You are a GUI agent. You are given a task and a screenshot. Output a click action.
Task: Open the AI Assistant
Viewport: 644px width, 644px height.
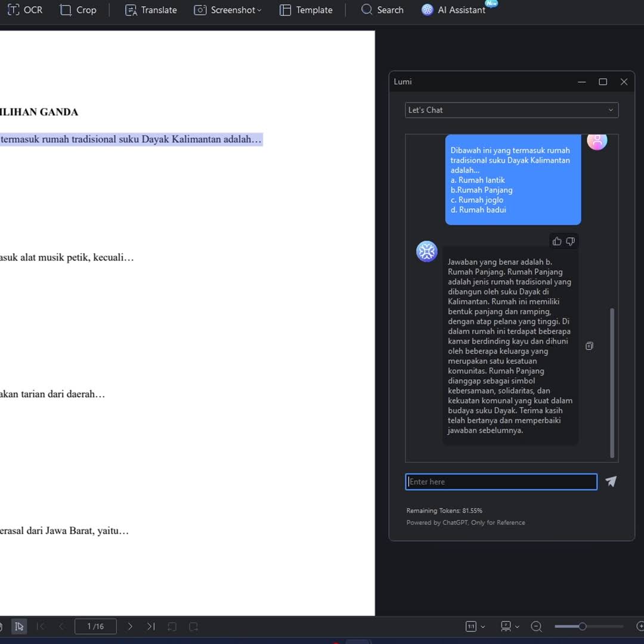tap(454, 10)
